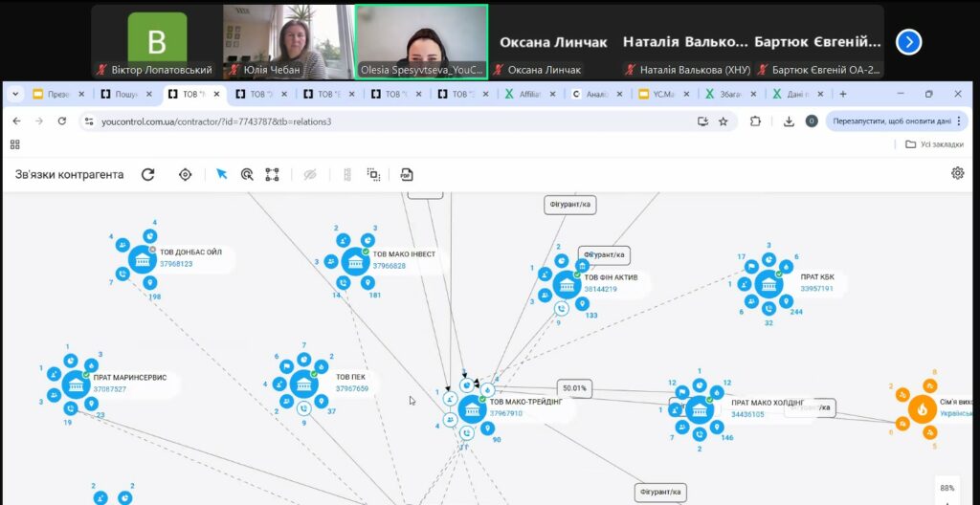The width and height of the screenshot is (980, 505).
Task: Switch to the Збагач… spreadsheet tab
Action: (732, 95)
